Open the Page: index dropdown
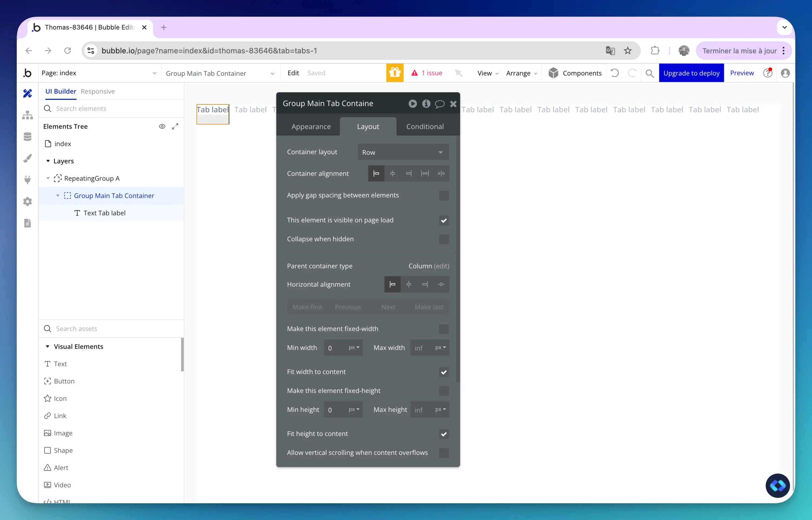This screenshot has height=520, width=812. pos(100,73)
